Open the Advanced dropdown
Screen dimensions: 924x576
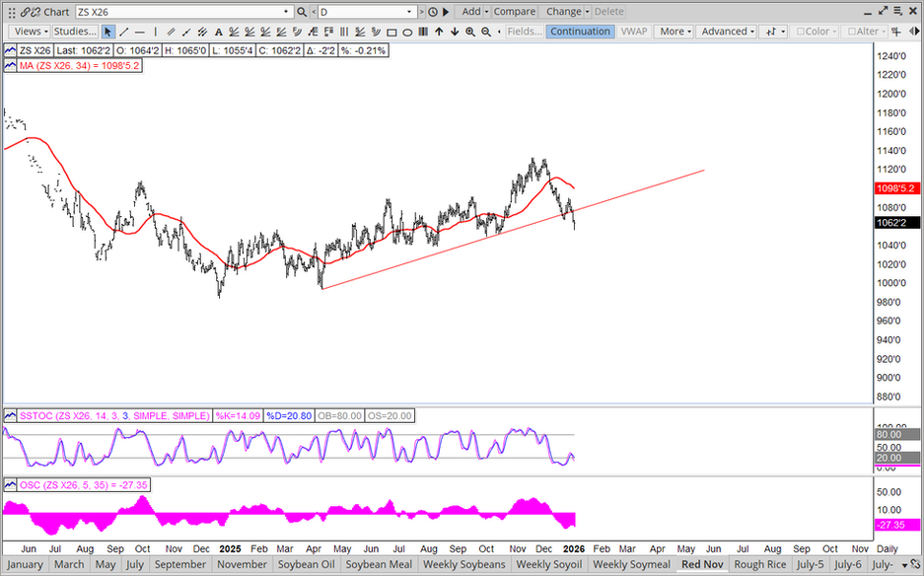(x=728, y=32)
